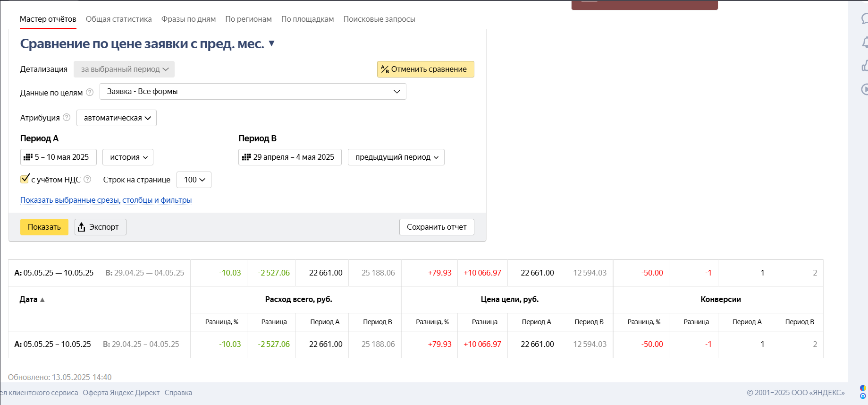Click 'Показать выбранные срезы, столбцы и фильтры' link
The height and width of the screenshot is (405, 868).
[x=106, y=200]
